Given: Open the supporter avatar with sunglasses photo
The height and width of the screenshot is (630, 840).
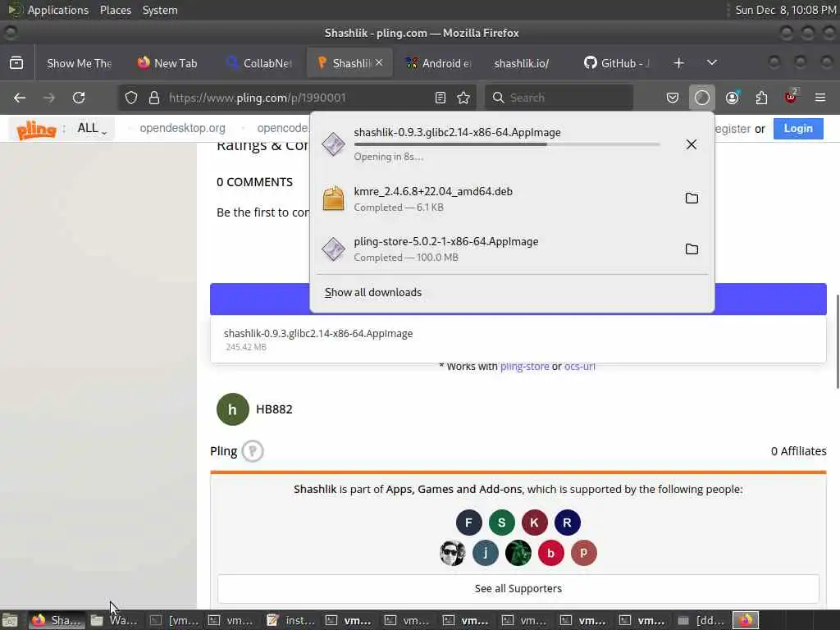Looking at the screenshot, I should [453, 553].
